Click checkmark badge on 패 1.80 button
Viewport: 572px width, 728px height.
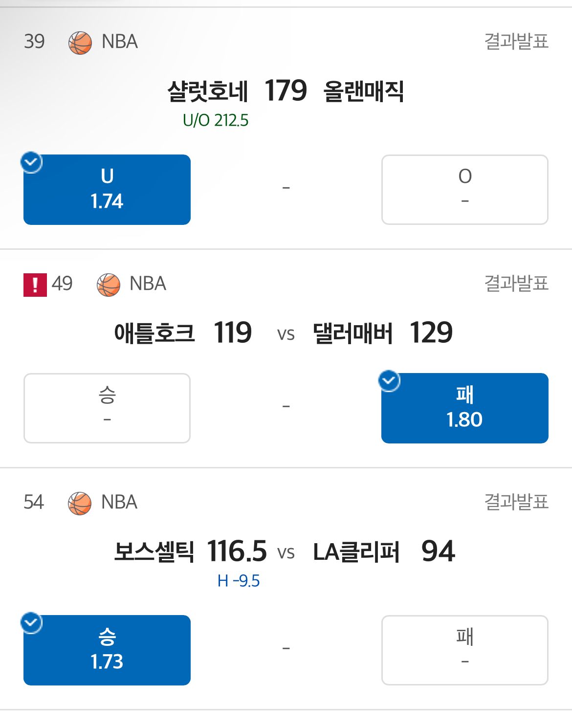point(390,381)
